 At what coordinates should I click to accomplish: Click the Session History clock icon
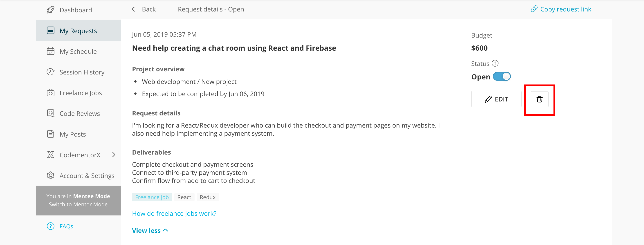[x=51, y=72]
